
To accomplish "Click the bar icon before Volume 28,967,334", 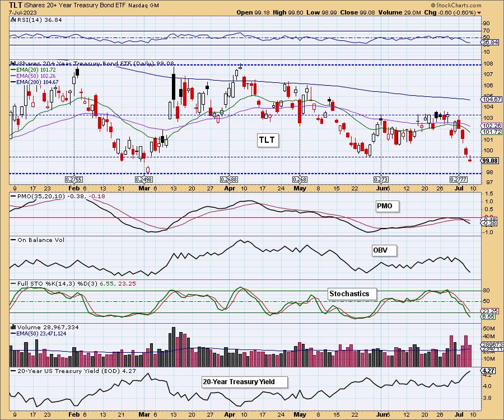I will 13,327.
